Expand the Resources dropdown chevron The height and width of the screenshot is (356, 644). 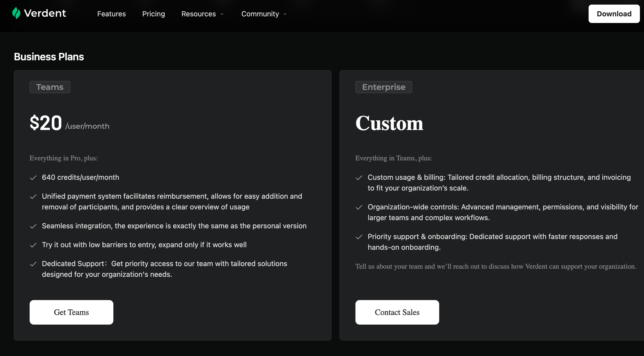pyautogui.click(x=222, y=14)
